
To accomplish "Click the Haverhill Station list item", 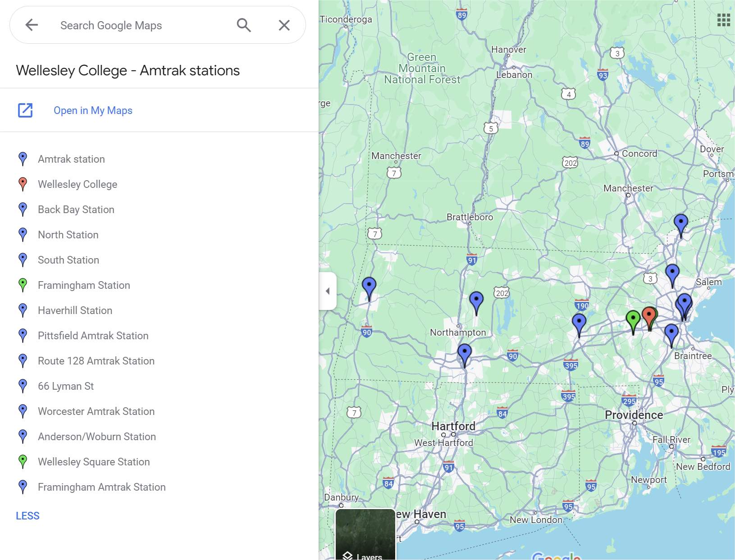I will point(75,310).
